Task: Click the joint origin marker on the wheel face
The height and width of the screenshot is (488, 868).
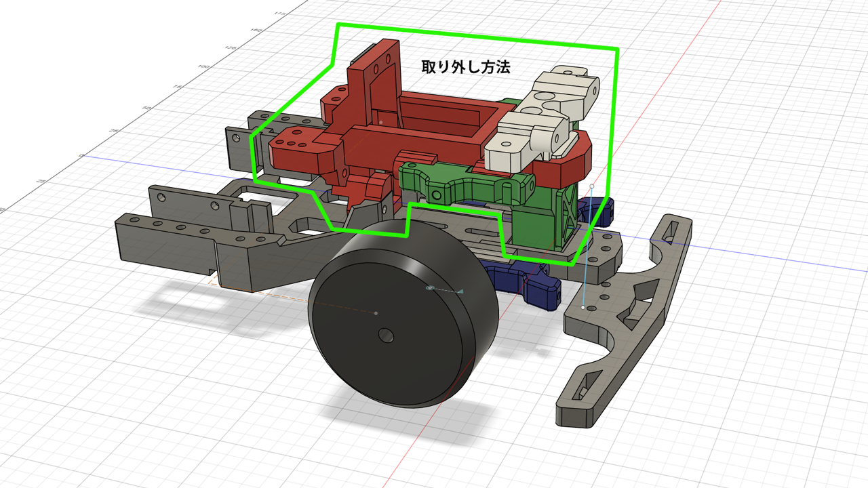Action: click(429, 288)
